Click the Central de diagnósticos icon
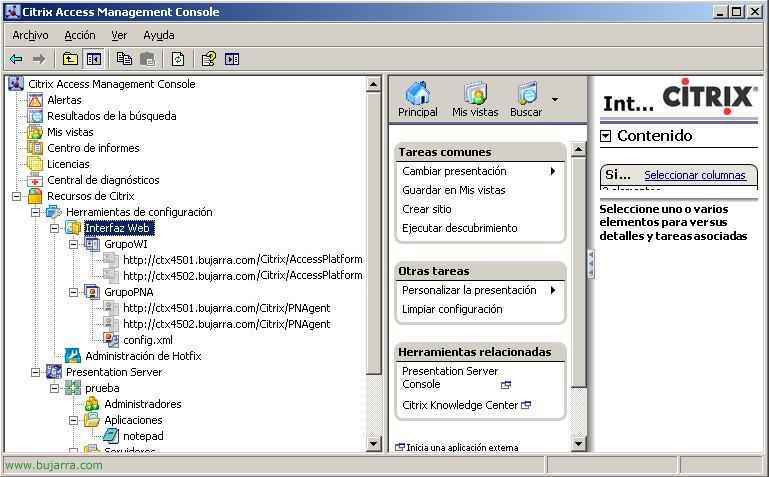769x477 pixels. click(35, 180)
